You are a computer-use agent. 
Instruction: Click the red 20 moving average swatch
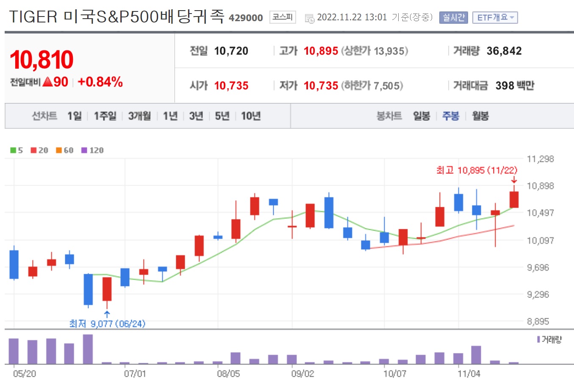click(33, 150)
